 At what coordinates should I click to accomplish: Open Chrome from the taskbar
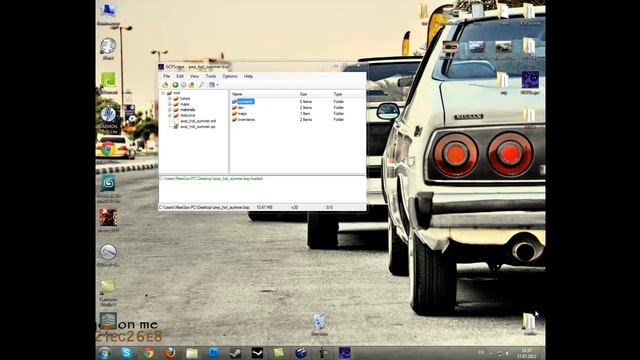point(148,353)
